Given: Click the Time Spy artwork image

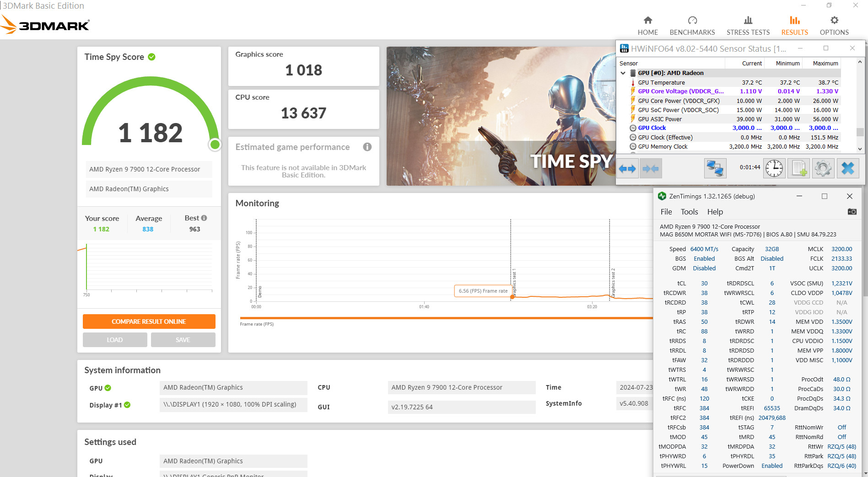Looking at the screenshot, I should pos(501,116).
